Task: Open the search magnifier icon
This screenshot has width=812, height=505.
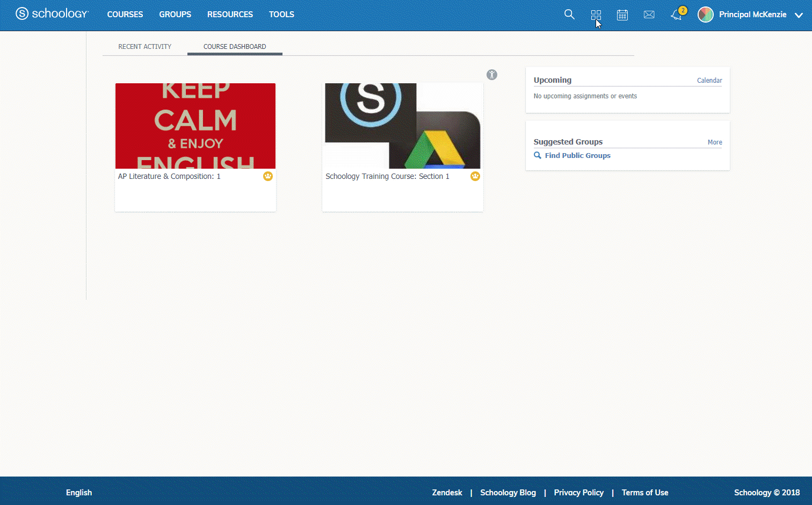Action: click(x=569, y=15)
